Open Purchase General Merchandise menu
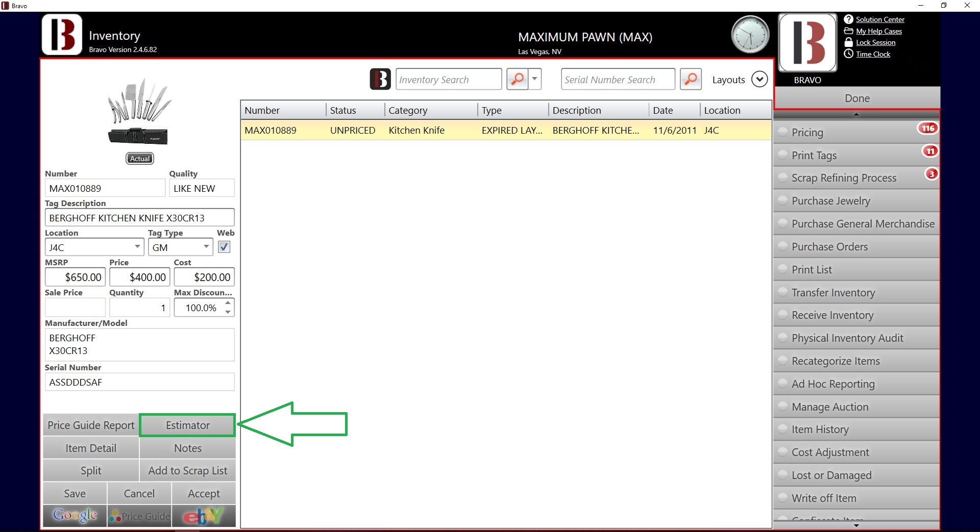Image resolution: width=980 pixels, height=532 pixels. pos(856,223)
